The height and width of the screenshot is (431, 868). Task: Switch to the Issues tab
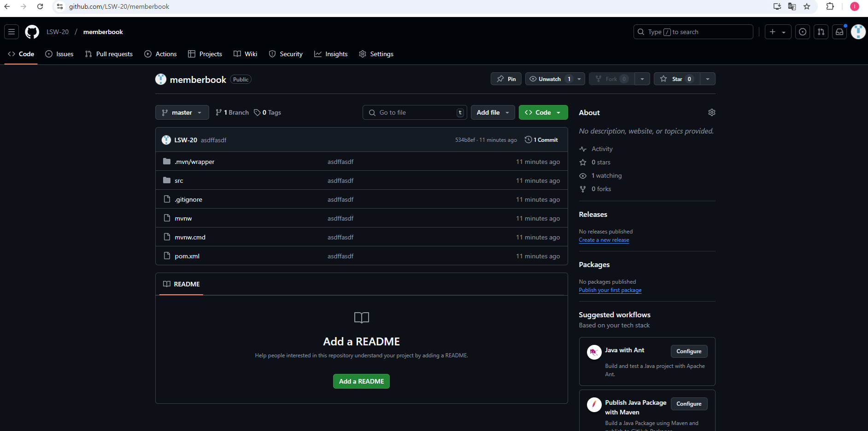tap(59, 54)
